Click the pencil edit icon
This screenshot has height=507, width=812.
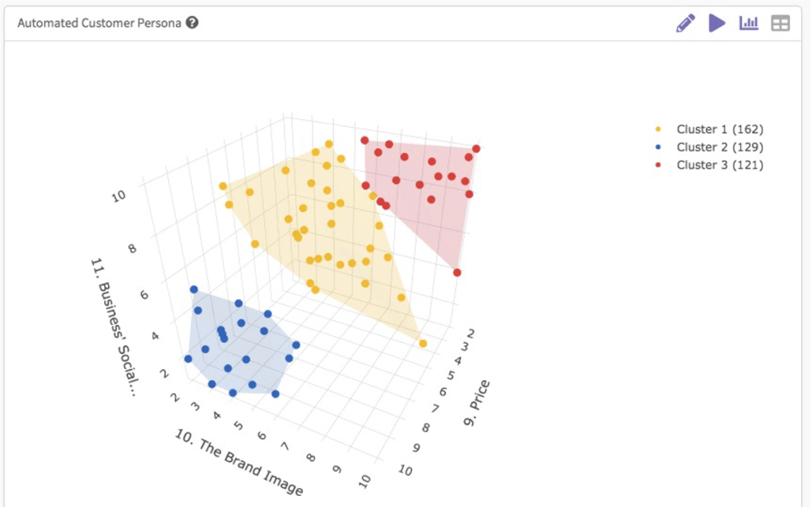click(685, 24)
